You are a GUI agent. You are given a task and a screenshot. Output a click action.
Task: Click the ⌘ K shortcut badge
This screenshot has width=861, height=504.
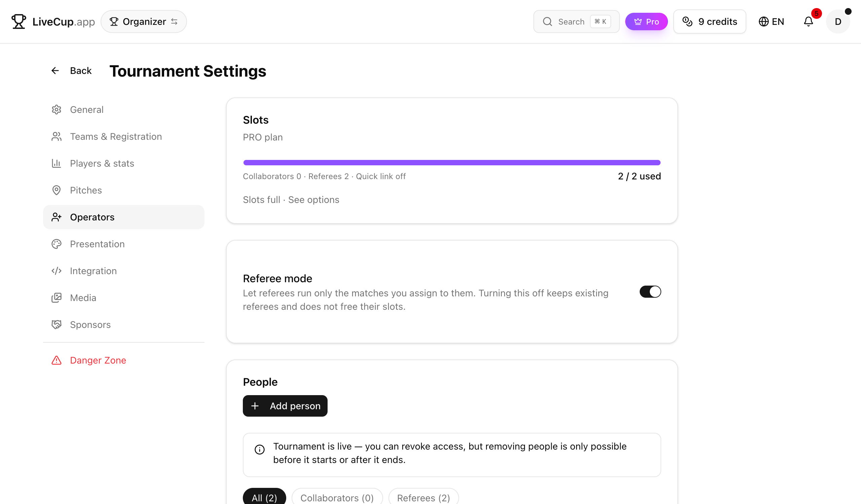(x=600, y=22)
